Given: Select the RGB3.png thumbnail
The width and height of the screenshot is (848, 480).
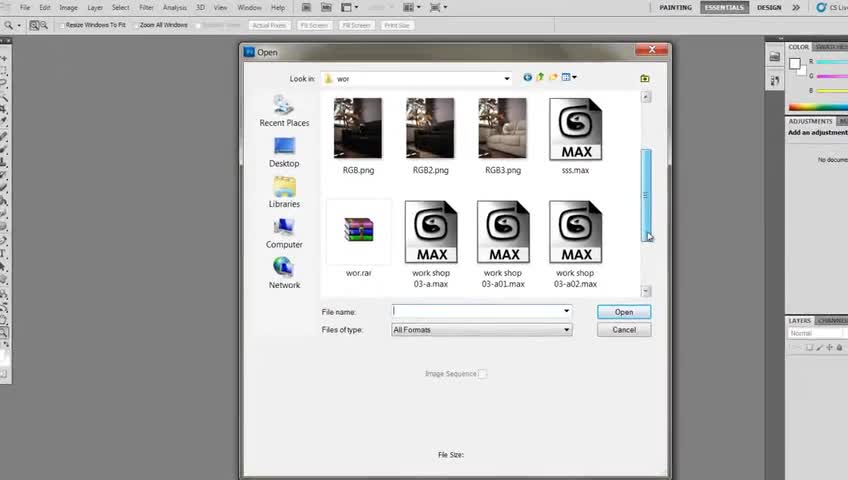Looking at the screenshot, I should coord(503,128).
